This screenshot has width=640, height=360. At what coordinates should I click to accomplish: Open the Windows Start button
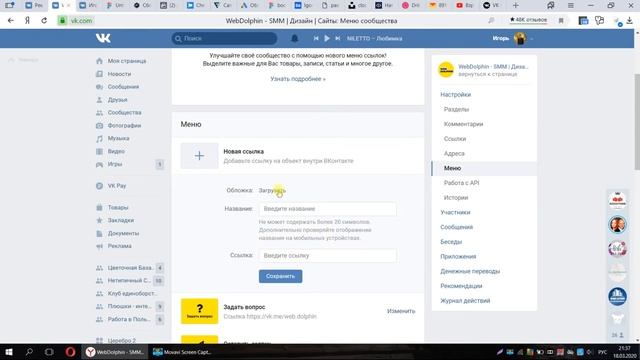pos(9,352)
